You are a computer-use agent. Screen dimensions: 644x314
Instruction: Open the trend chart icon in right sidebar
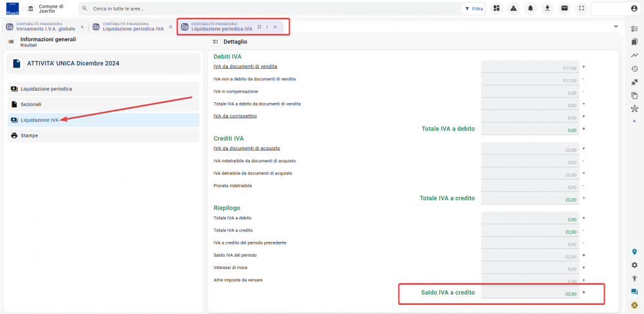634,55
